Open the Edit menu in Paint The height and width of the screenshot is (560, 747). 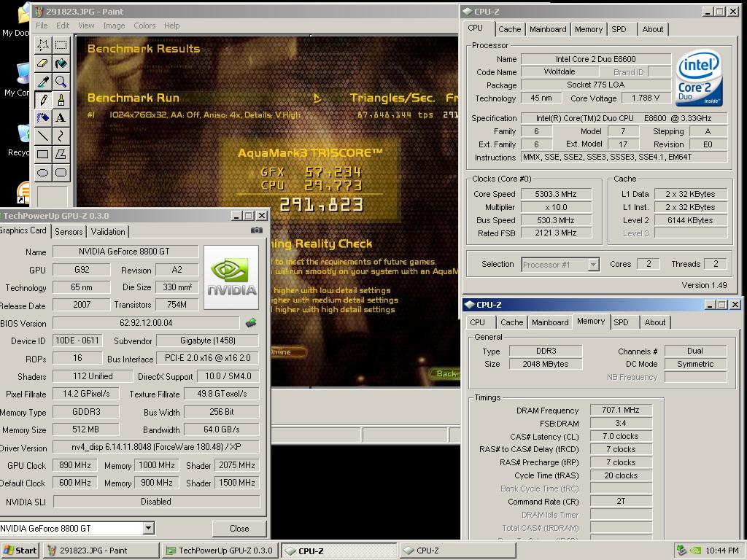(63, 26)
